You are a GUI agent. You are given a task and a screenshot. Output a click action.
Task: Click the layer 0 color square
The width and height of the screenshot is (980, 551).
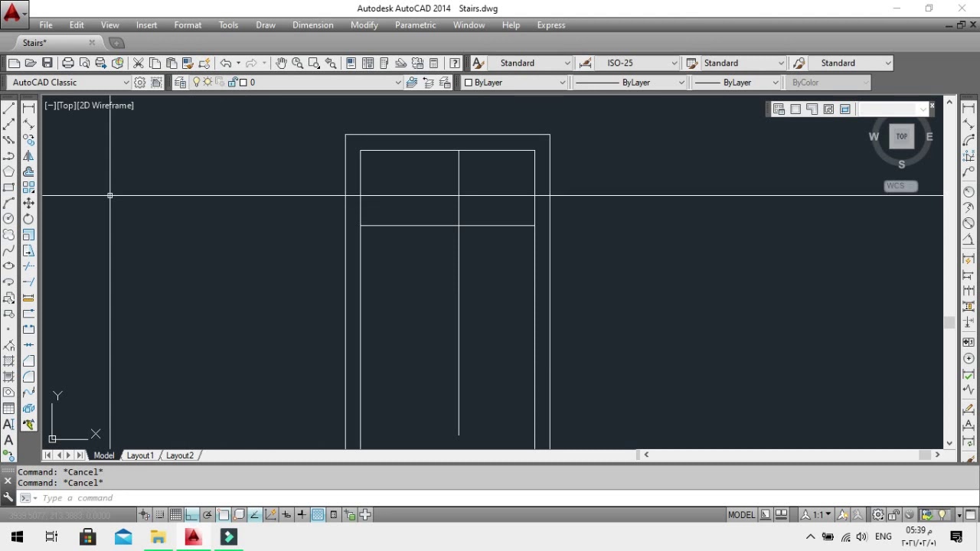[243, 82]
